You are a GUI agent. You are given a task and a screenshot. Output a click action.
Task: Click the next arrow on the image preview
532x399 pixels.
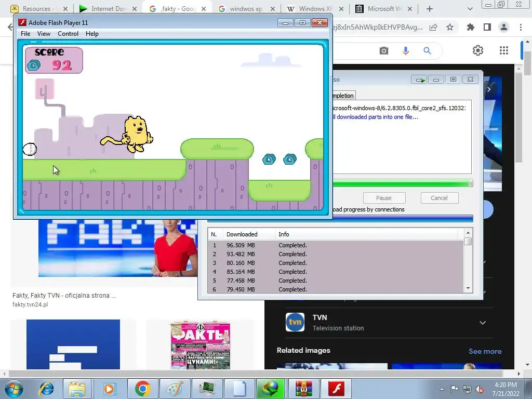pos(489,89)
